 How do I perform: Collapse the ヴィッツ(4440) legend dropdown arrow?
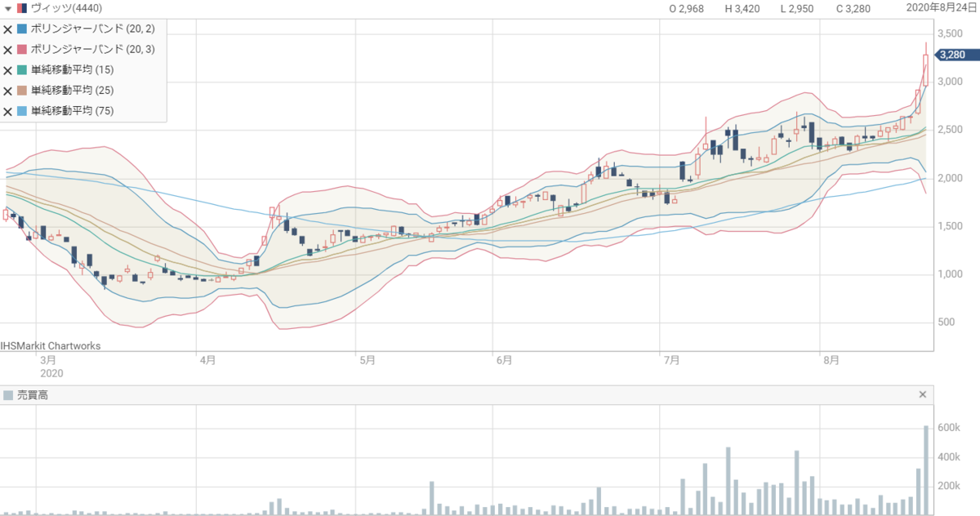pyautogui.click(x=7, y=8)
